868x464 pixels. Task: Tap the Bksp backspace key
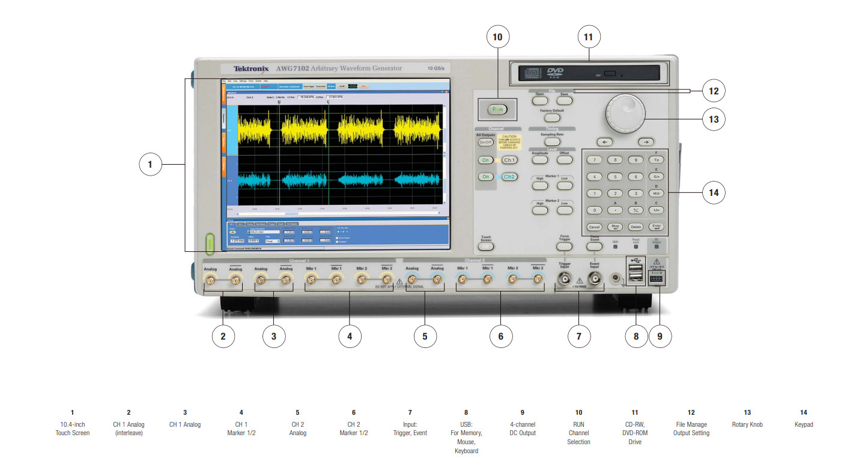[x=615, y=227]
